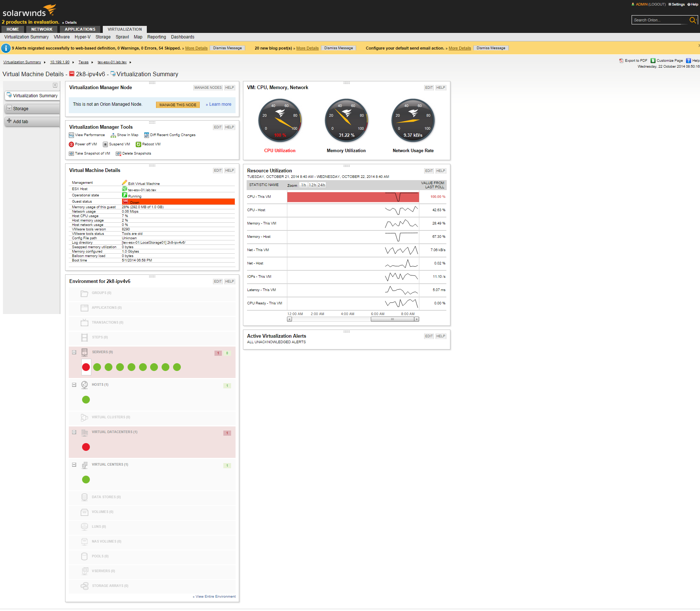The width and height of the screenshot is (700, 611).
Task: Click the Search Orion input field
Action: click(660, 20)
